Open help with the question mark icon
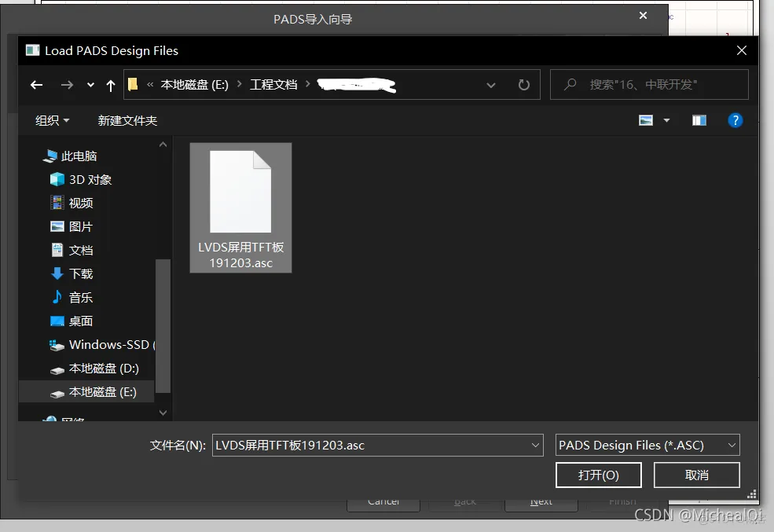The width and height of the screenshot is (774, 532). point(735,120)
